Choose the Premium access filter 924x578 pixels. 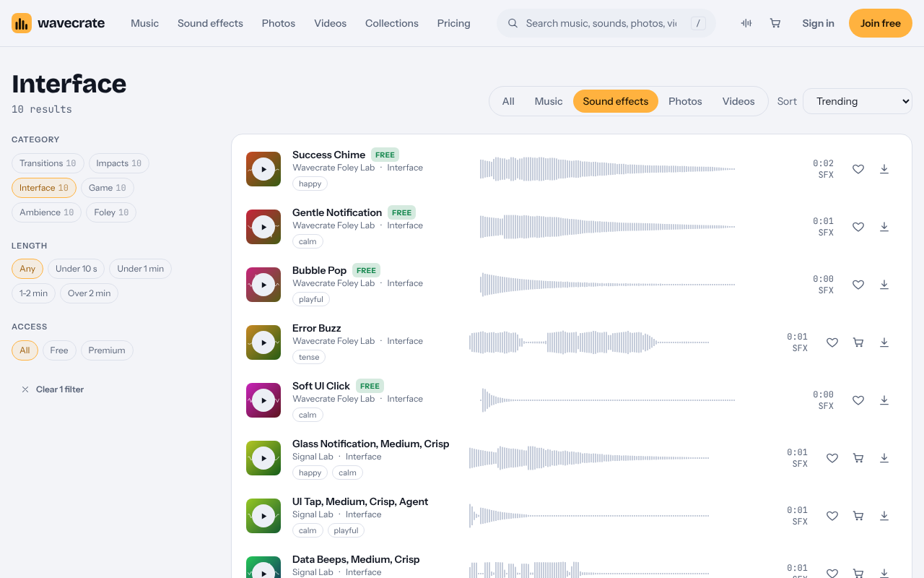107,350
